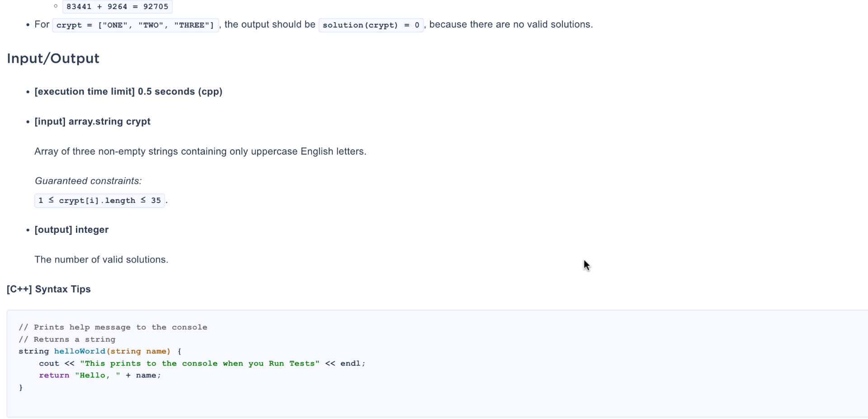Click the Input/Output section heading

tap(53, 58)
